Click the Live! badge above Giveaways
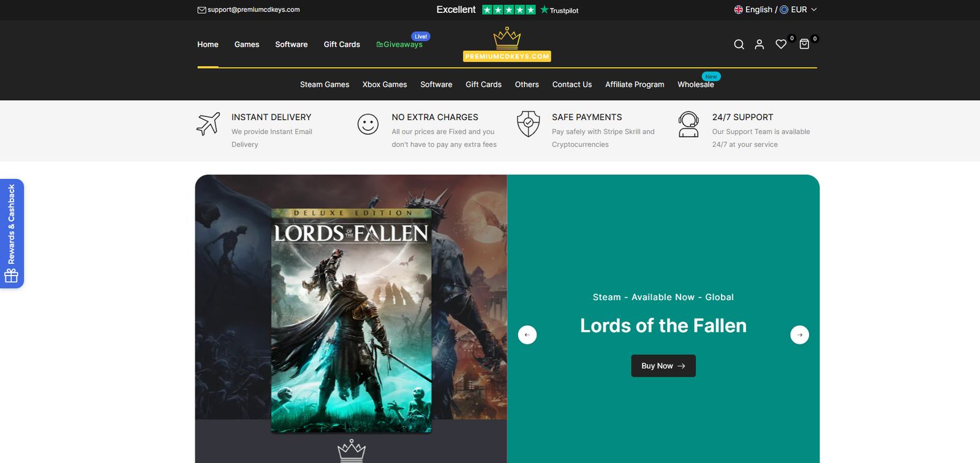 pos(421,36)
